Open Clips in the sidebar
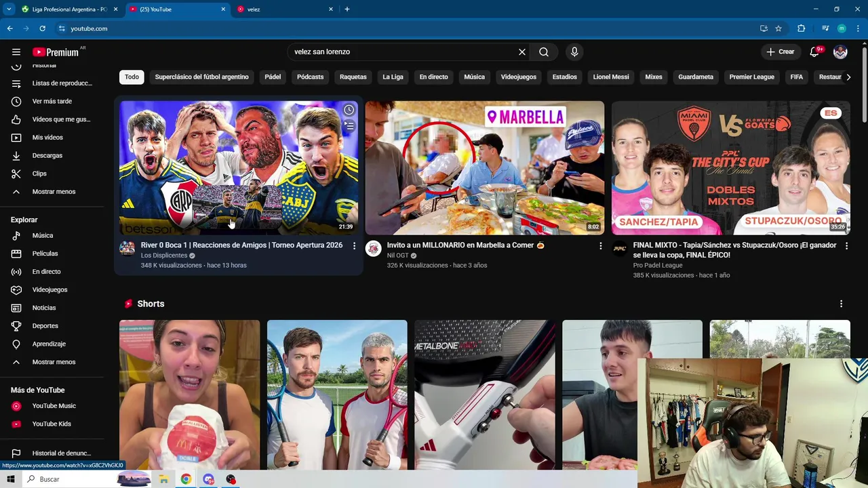 pos(52,174)
